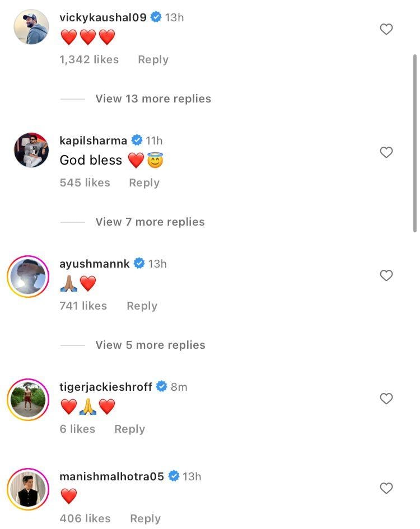Image resolution: width=420 pixels, height=529 pixels.
Task: Expand View 5 more replies
Action: (x=150, y=345)
